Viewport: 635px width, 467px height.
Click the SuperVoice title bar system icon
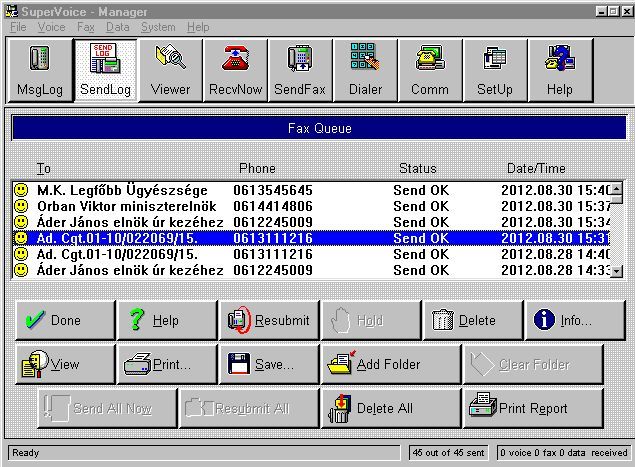point(11,11)
